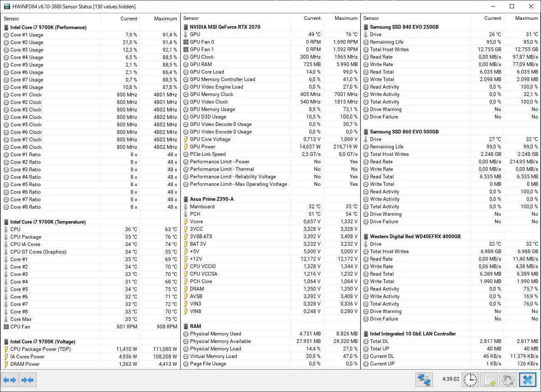This screenshot has width=541, height=392.
Task: Click the Samsung SSD 840 EVO drive icon
Action: tap(366, 27)
